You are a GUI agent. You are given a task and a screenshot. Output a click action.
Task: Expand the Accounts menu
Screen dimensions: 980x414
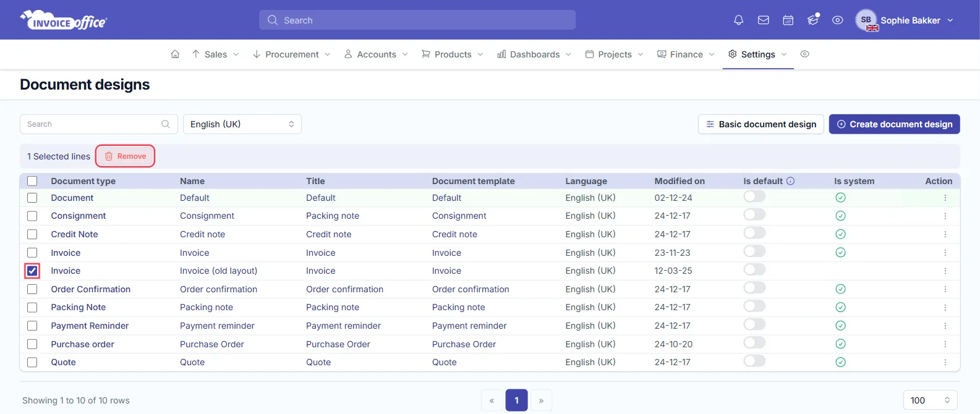click(x=376, y=54)
